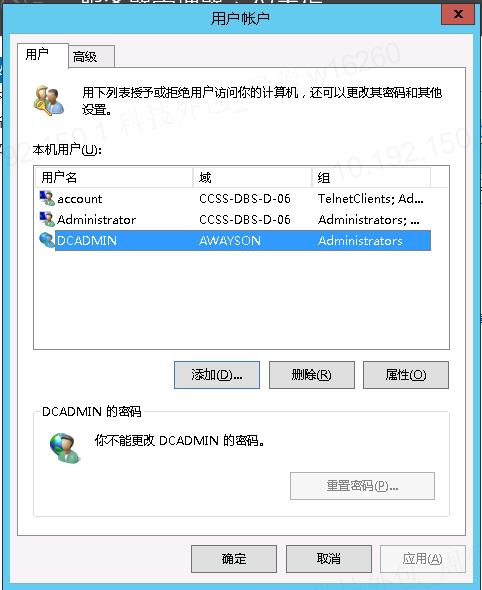Image resolution: width=482 pixels, height=590 pixels.
Task: Select the account user row
Action: (235, 198)
